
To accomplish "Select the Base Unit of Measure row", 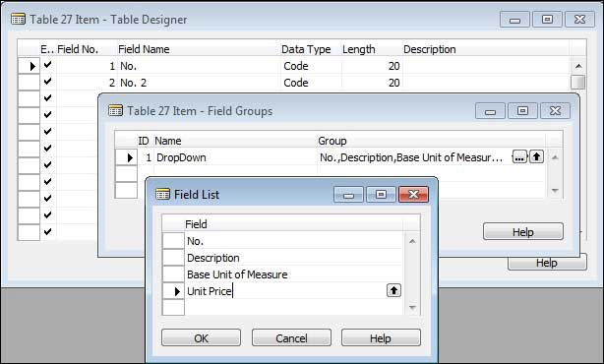I will [293, 274].
